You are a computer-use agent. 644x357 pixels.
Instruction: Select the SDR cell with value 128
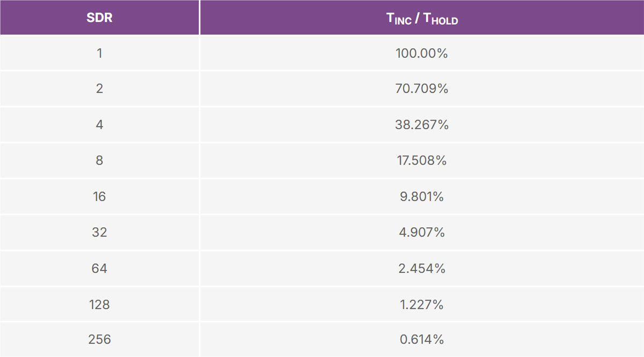coord(99,304)
